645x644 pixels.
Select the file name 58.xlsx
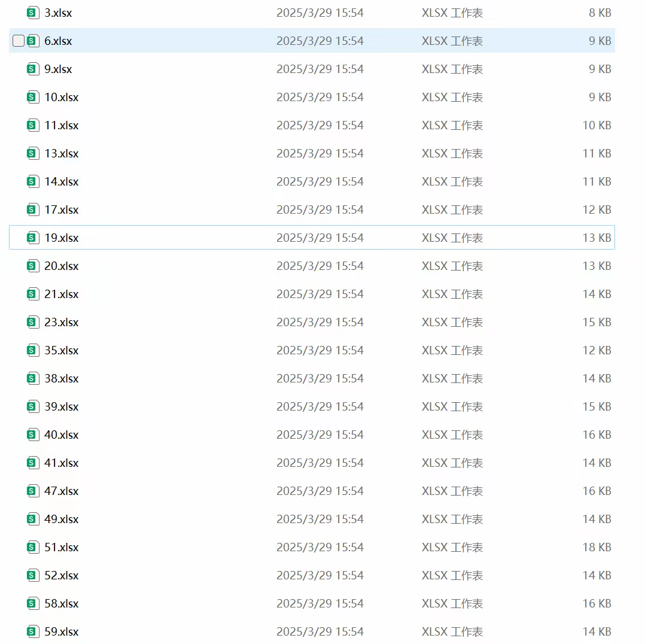pyautogui.click(x=61, y=604)
